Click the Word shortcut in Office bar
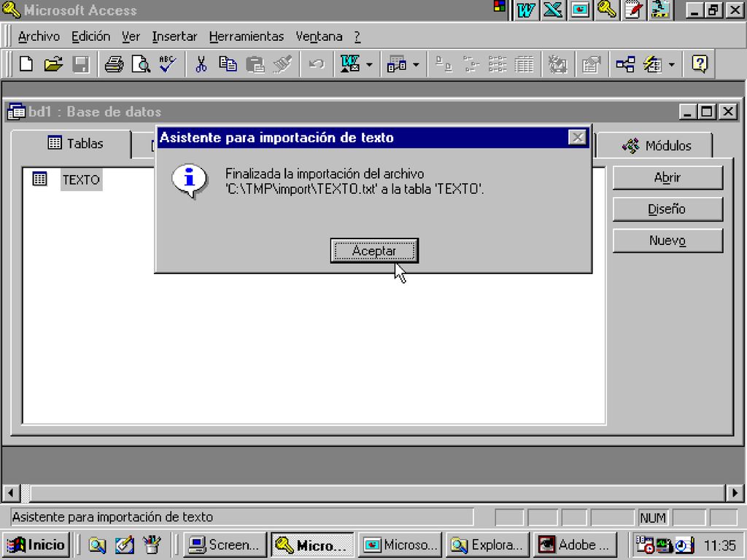Viewport: 747px width, 560px height. (526, 10)
